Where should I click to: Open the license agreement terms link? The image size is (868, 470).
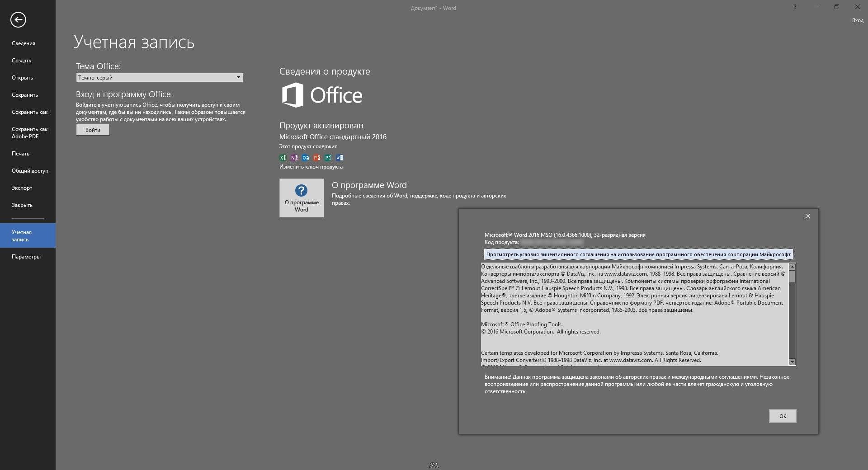coord(638,254)
